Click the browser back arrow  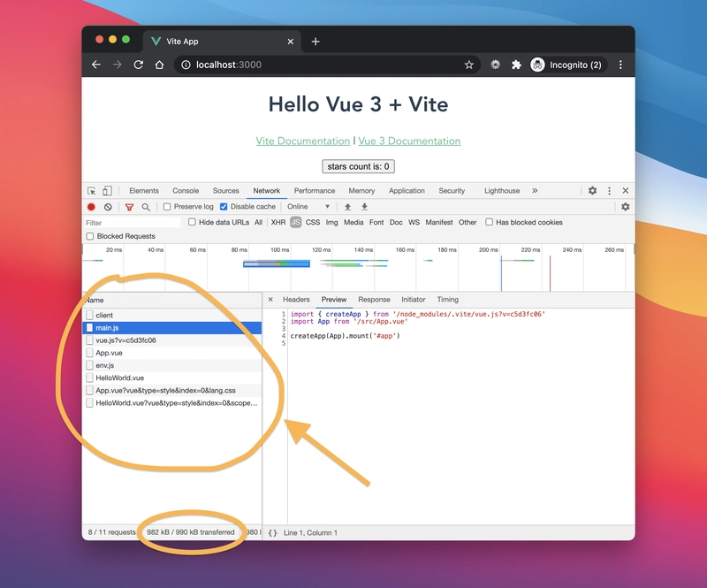pyautogui.click(x=96, y=65)
